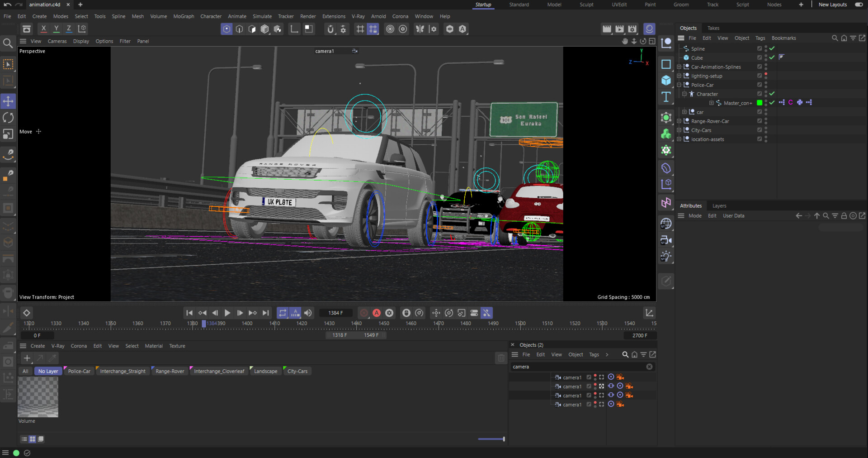Click the Python tag on Master_con+
This screenshot has width=868, height=458.
(x=800, y=103)
